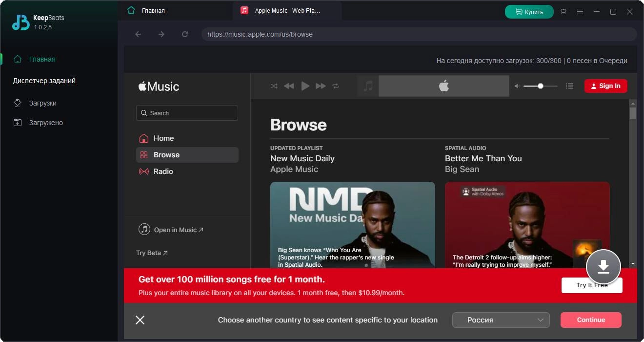Open the New Music Daily cover thumbnail
The image size is (644, 342).
[x=353, y=225]
